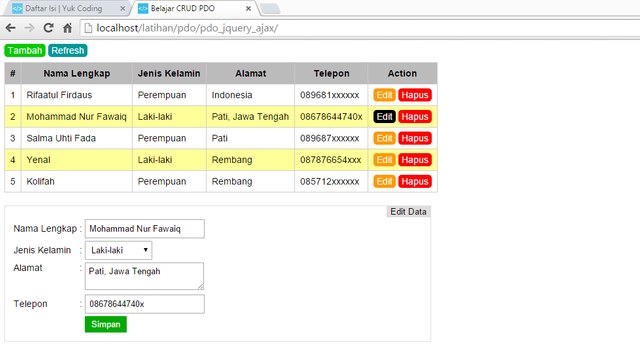The image size is (640, 360).
Task: Click the Nama Lengkap column header
Action: [77, 73]
